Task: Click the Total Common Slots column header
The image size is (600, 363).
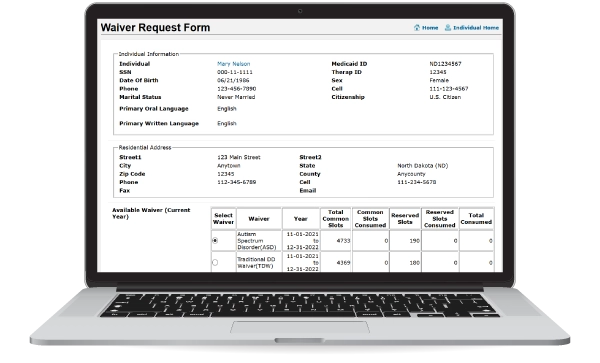Action: (x=336, y=218)
